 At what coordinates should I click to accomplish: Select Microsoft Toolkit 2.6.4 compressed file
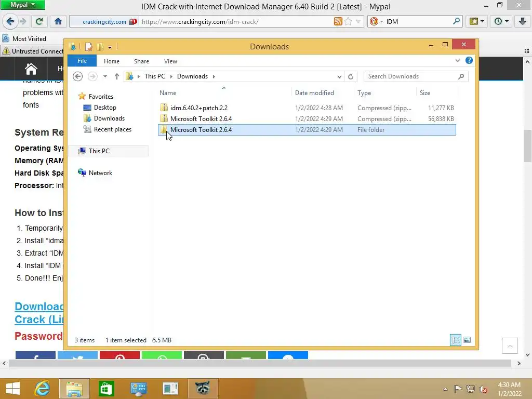[307, 119]
